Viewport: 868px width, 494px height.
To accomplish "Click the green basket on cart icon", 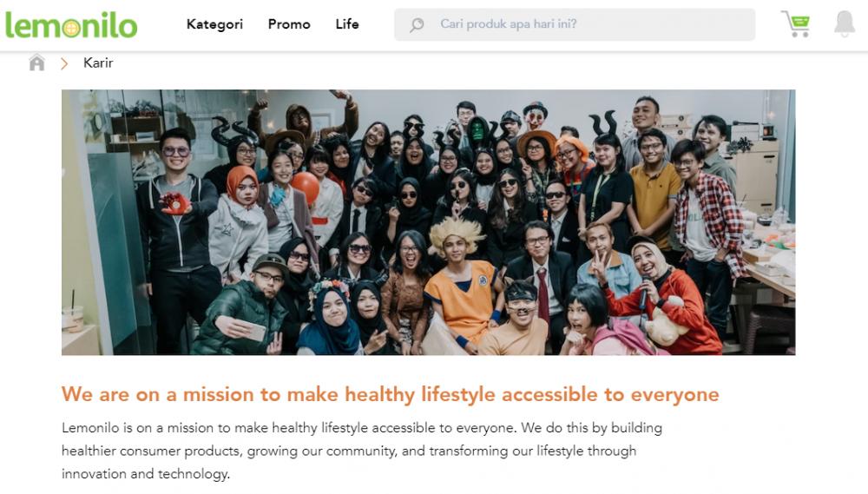I will [x=800, y=23].
